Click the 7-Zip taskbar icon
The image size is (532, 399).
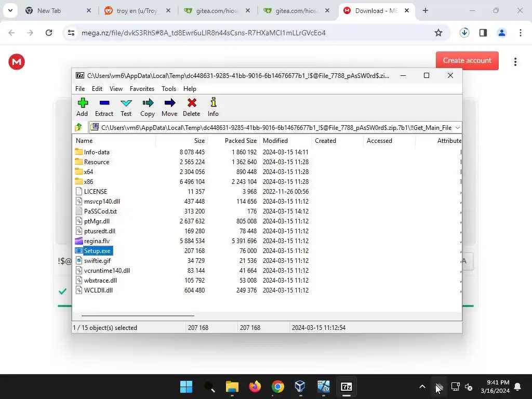[346, 387]
